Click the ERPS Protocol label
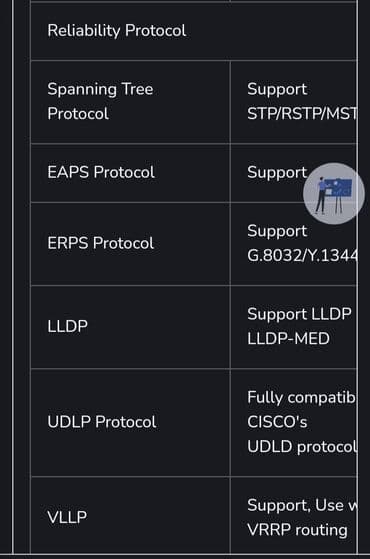The width and height of the screenshot is (370, 559). [101, 243]
